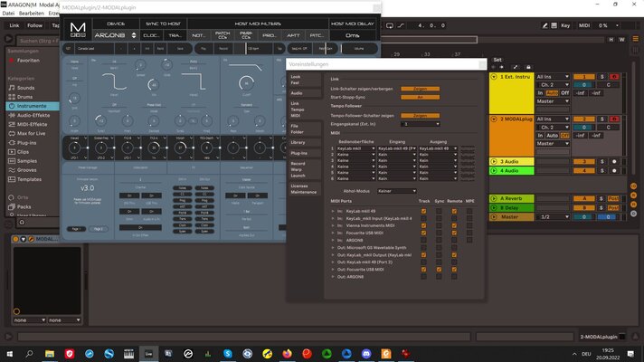Viewport: 644px width, 362px height.
Task: Click the lock icon above tracks
Action: pyautogui.click(x=528, y=67)
